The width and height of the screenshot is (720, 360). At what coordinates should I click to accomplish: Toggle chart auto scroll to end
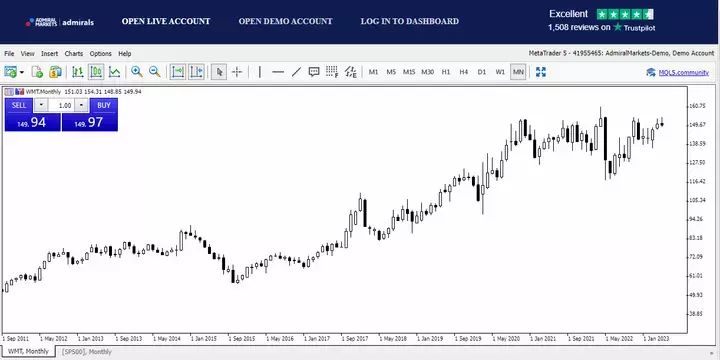pos(178,72)
